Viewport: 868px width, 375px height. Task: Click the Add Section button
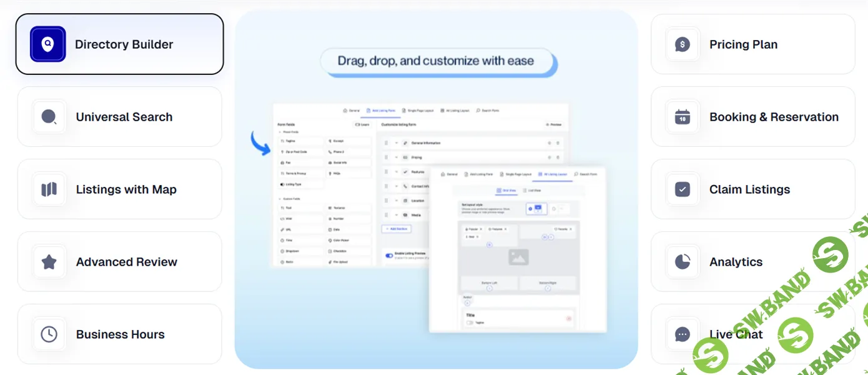tap(397, 229)
